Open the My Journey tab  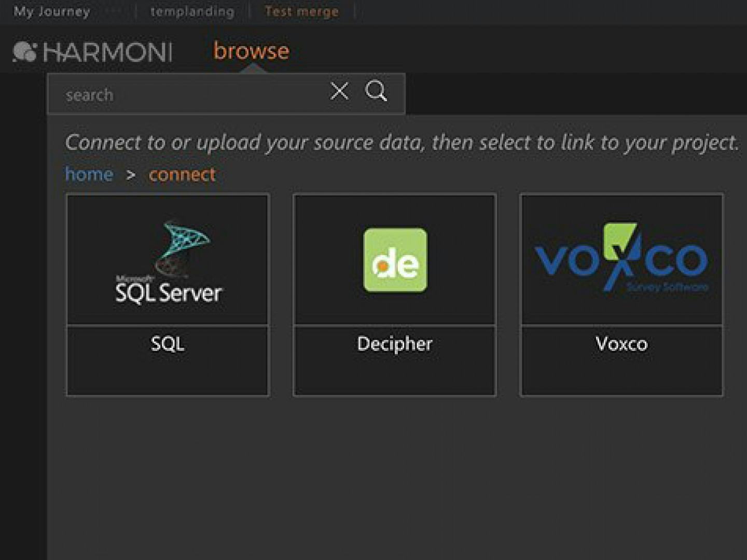[x=52, y=11]
